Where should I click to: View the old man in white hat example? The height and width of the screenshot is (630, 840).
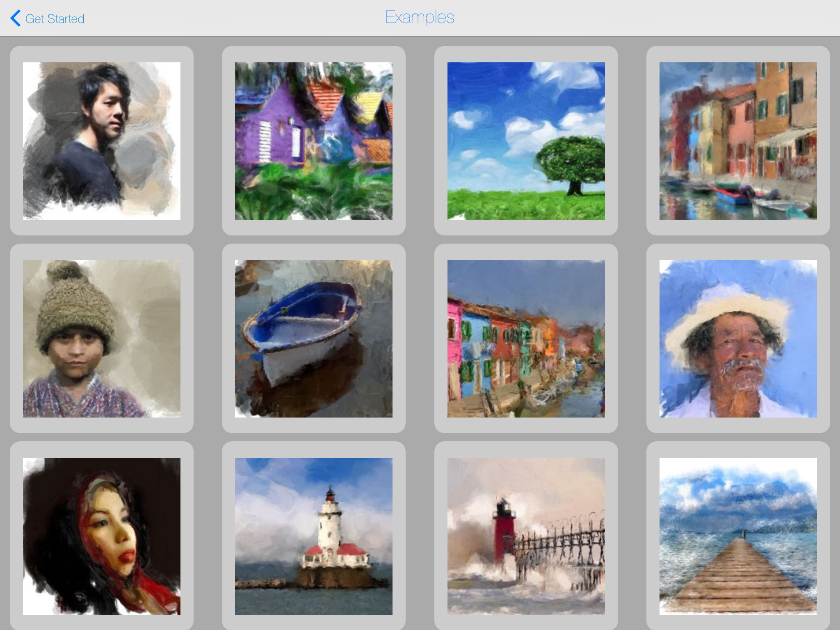coord(738,338)
